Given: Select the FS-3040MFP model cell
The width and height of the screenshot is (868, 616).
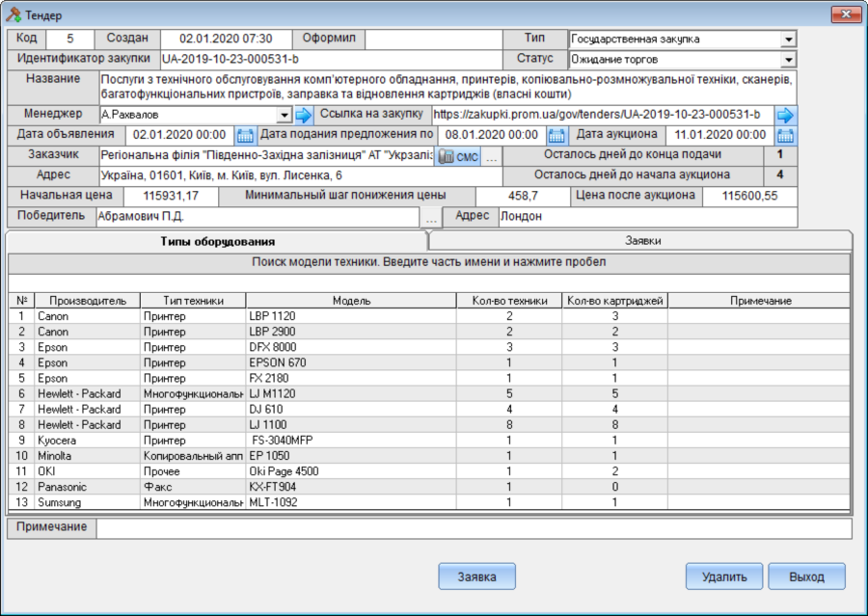Looking at the screenshot, I should pos(351,441).
